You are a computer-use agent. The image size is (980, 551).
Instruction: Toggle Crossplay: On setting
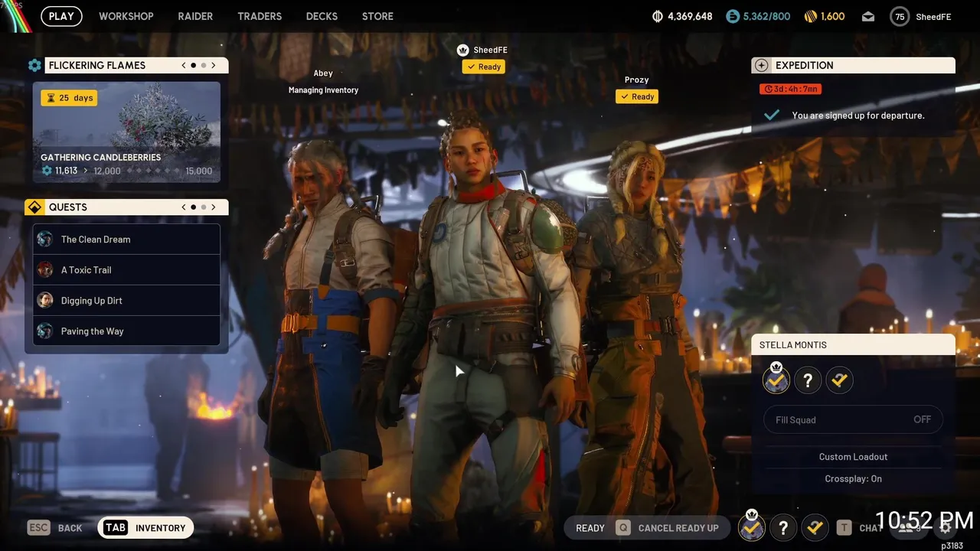pyautogui.click(x=853, y=479)
